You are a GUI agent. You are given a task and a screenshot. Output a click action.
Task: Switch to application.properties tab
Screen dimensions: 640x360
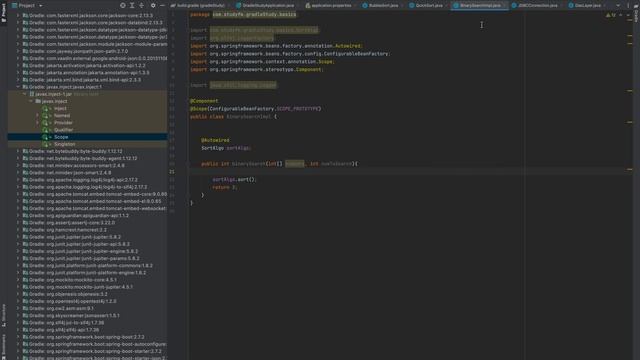click(x=329, y=5)
